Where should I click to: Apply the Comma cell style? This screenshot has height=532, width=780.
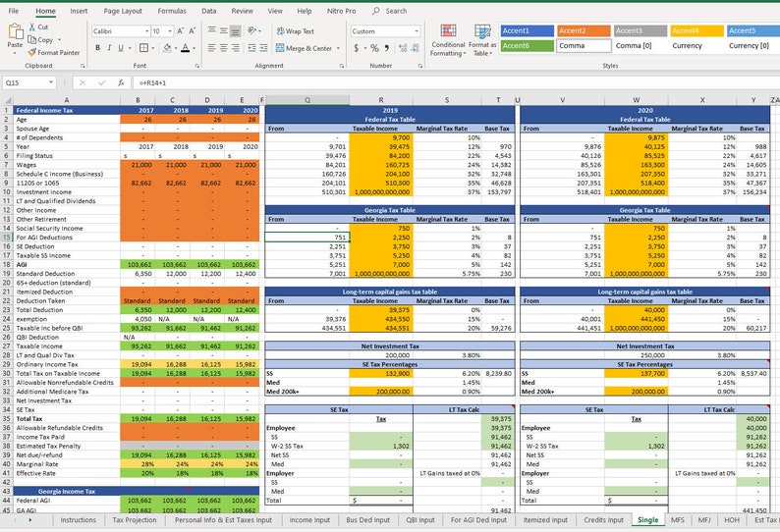[x=584, y=46]
